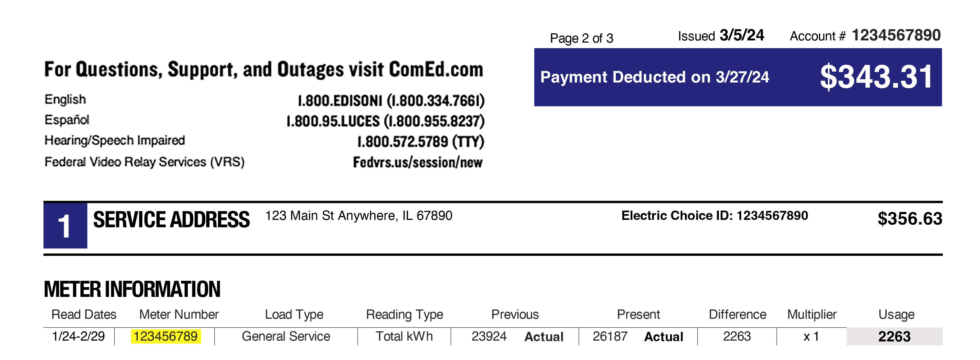
Task: Click the blue number 1 section box
Action: coord(65,226)
